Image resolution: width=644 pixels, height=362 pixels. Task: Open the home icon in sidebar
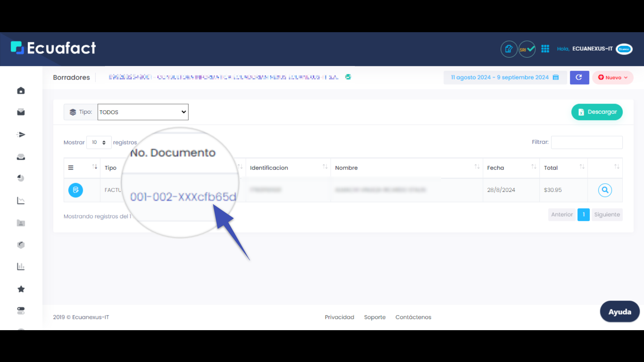pos(21,90)
